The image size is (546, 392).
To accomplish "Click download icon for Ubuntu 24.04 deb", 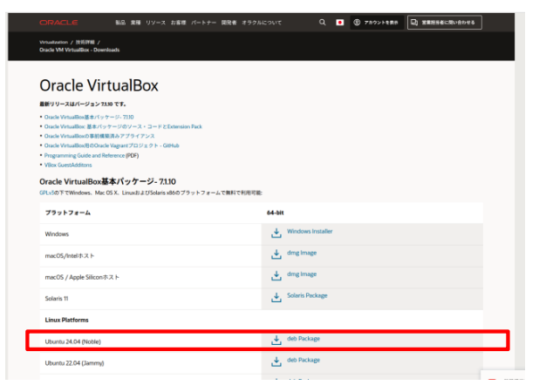I will pos(276,340).
